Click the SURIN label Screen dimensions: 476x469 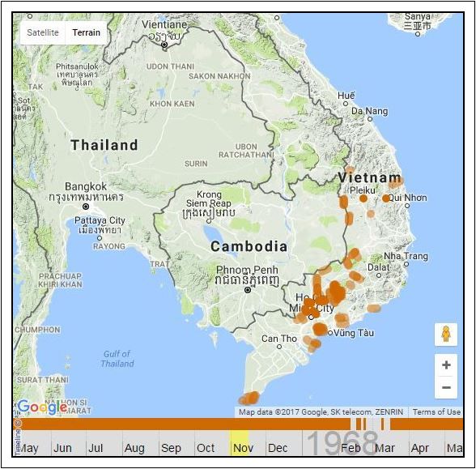click(196, 164)
